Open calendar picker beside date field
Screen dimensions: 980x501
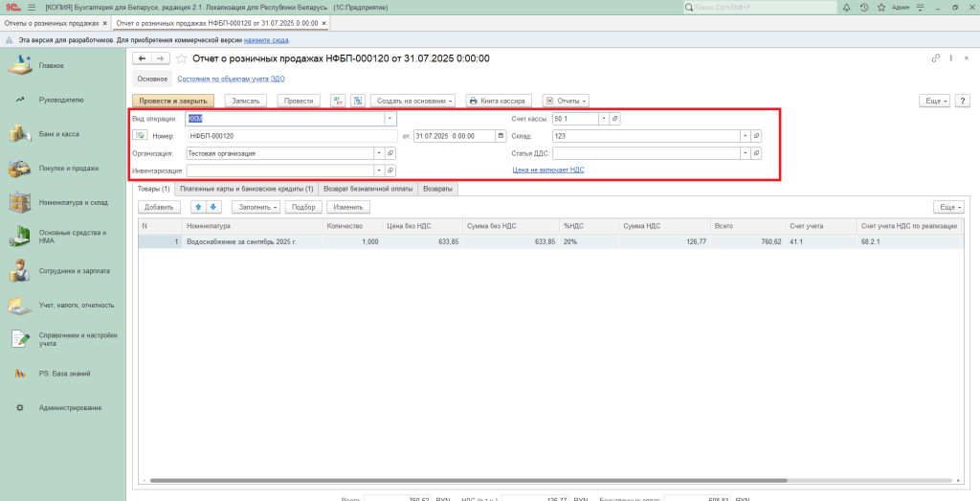(x=501, y=136)
